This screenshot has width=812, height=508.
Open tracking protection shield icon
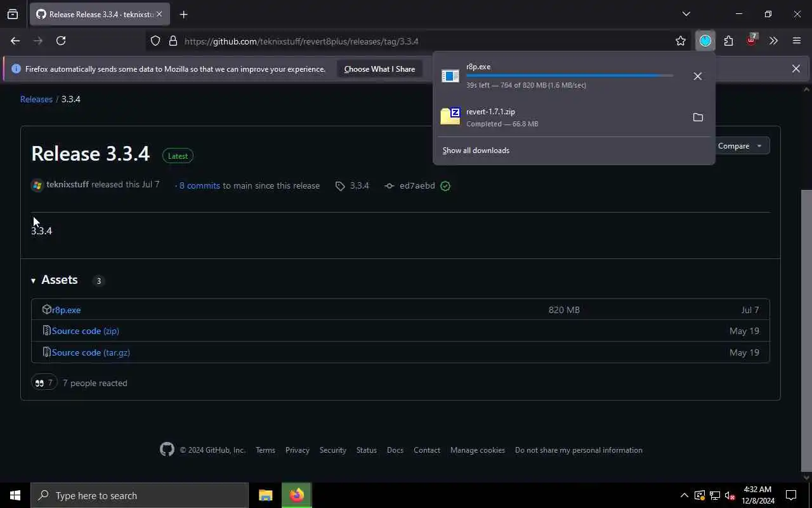pyautogui.click(x=155, y=41)
